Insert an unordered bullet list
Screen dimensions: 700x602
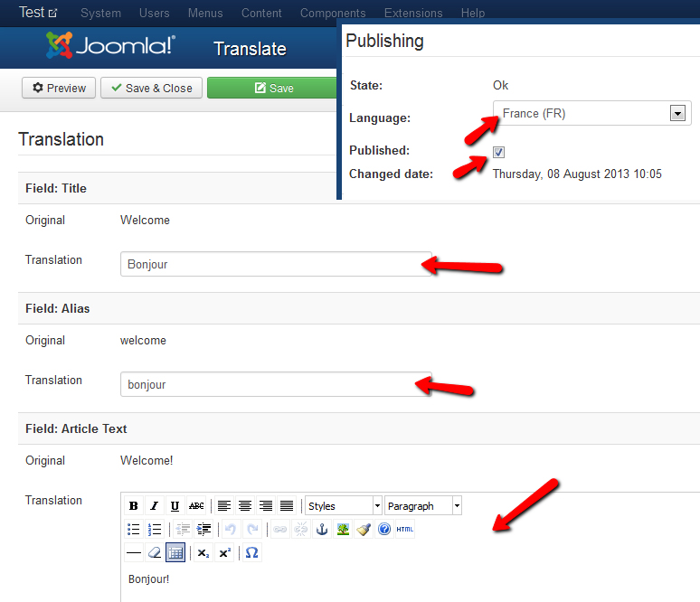[133, 530]
